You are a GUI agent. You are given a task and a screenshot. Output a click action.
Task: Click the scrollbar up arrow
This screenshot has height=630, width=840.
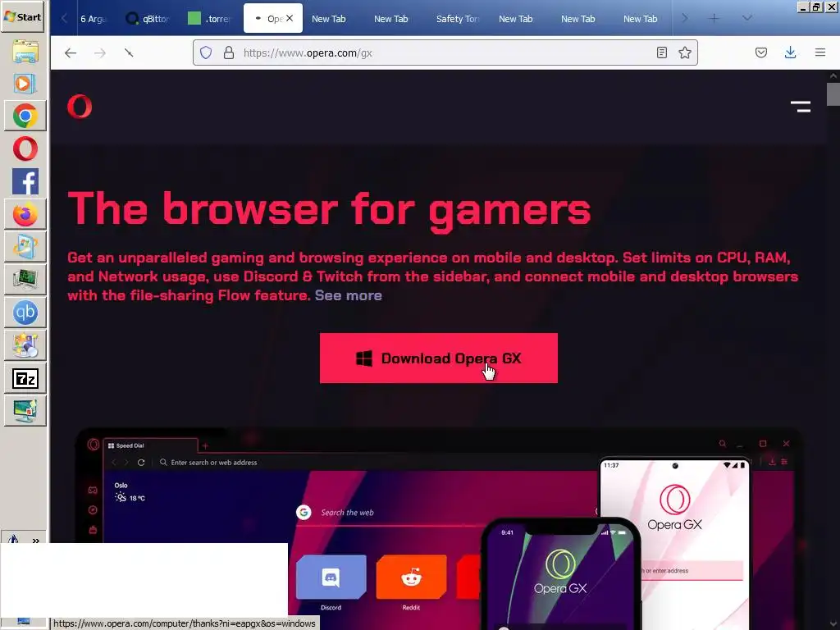pos(833,76)
